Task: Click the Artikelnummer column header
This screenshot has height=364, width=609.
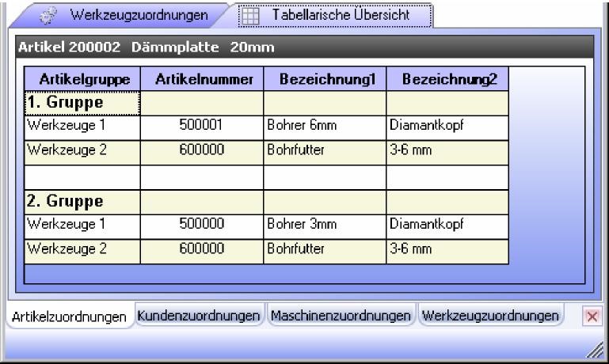Action: [x=202, y=79]
